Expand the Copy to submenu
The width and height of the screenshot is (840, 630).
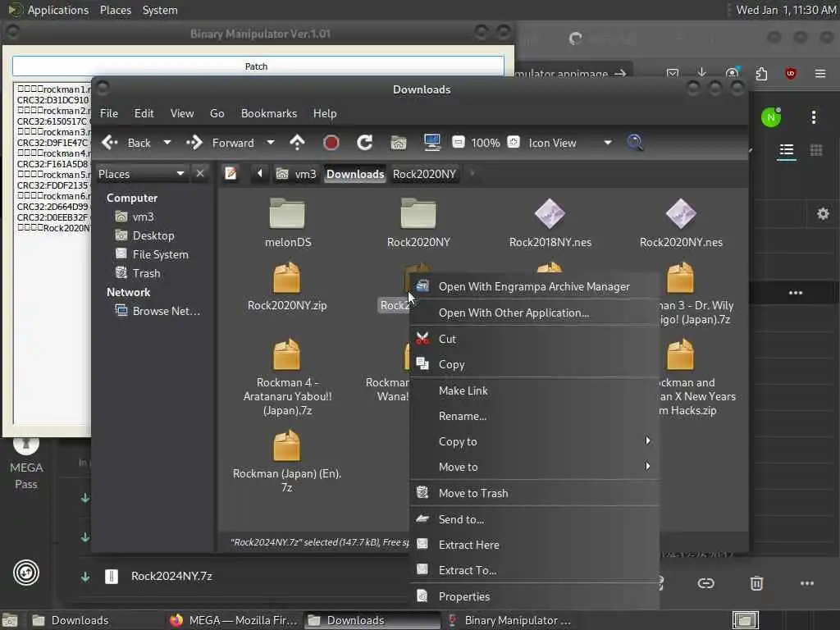point(534,442)
